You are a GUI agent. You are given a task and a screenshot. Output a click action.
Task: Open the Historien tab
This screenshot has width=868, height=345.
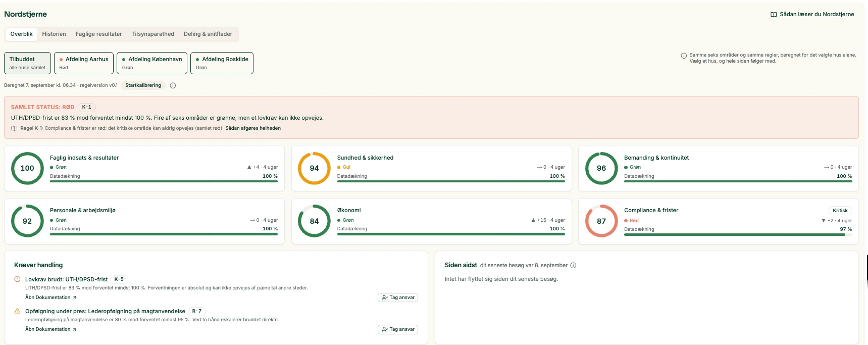[x=54, y=34]
